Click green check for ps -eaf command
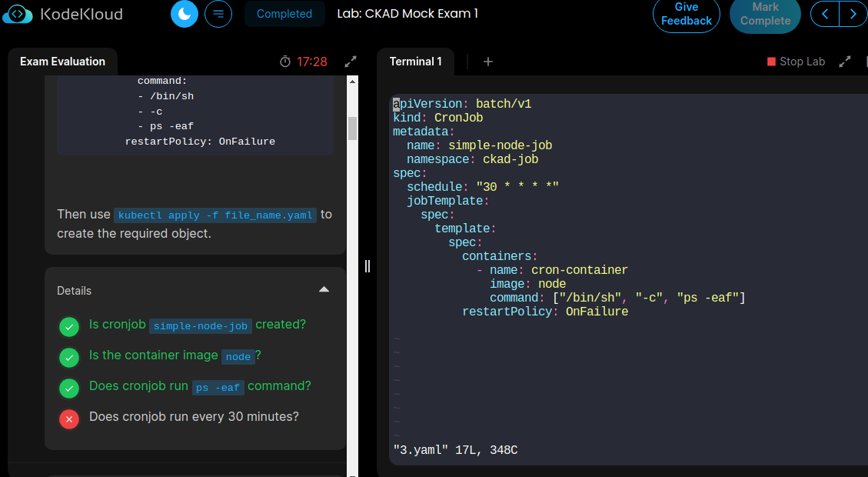 (69, 389)
